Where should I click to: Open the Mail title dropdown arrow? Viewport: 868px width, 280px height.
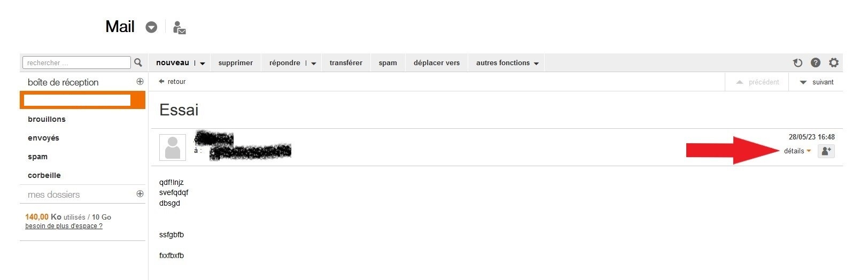[151, 27]
